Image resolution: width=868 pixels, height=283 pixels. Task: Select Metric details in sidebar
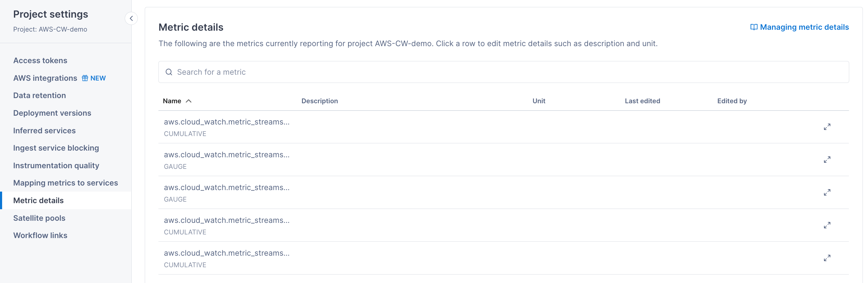[38, 200]
